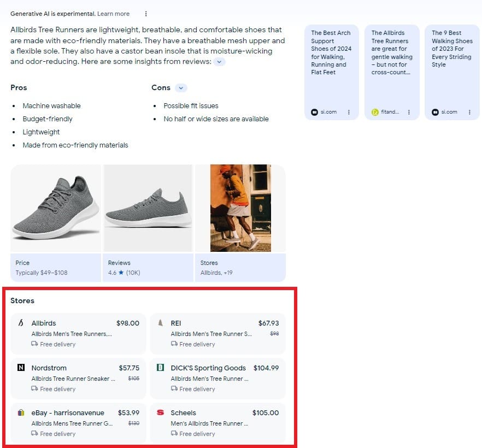The width and height of the screenshot is (482, 448).
Task: Click 'Allbirds Mens Tree Runner G...' product name
Action: 72,424
